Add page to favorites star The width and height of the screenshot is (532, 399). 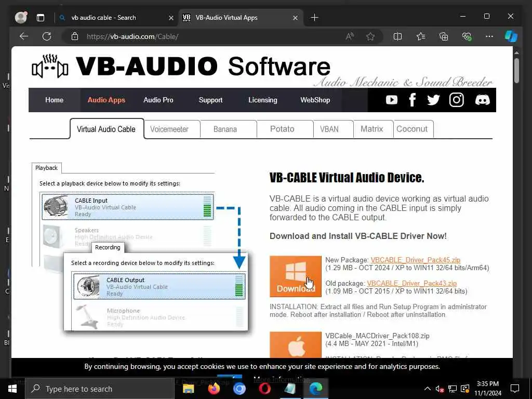(x=370, y=36)
